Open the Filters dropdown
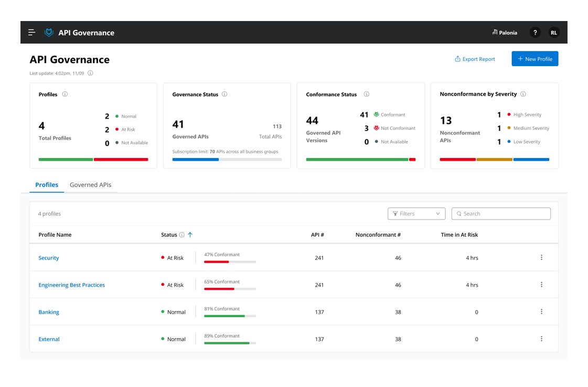The image size is (588, 387). [416, 214]
